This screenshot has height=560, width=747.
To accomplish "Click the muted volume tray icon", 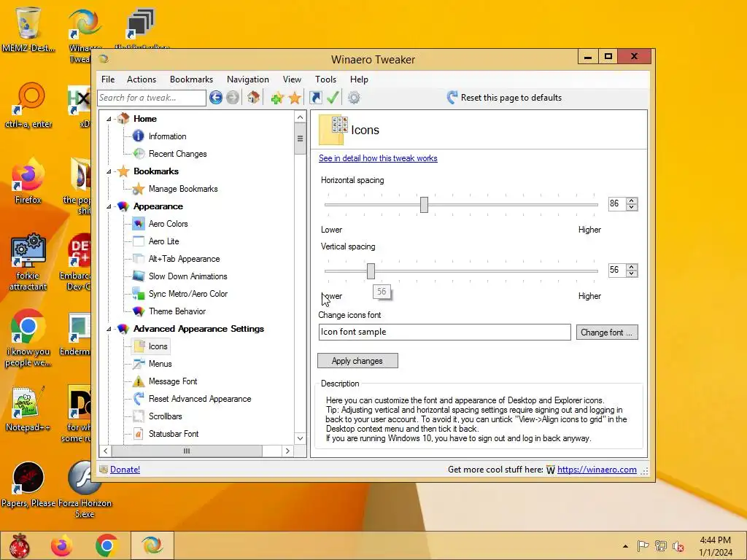I will tap(678, 546).
